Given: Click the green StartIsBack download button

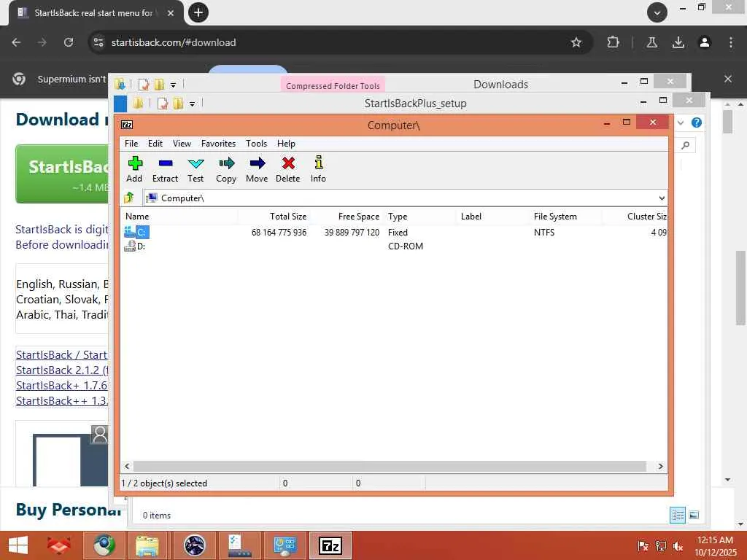Looking at the screenshot, I should [62, 174].
